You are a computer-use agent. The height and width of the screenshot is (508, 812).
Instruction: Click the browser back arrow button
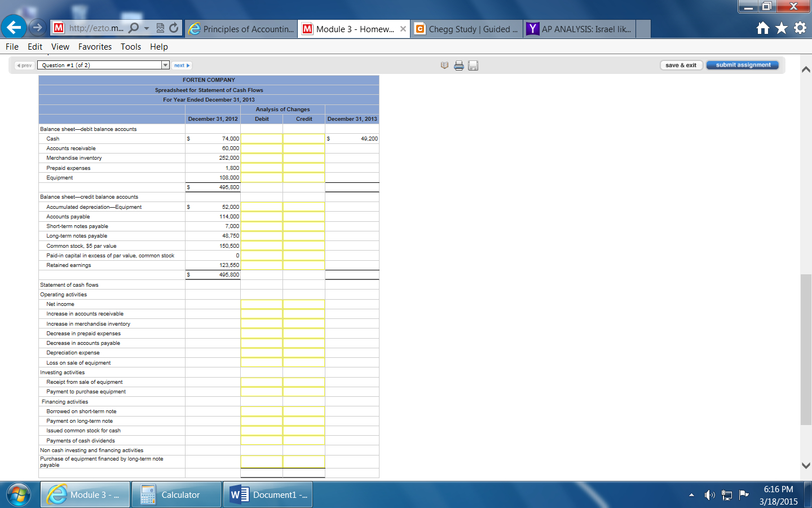[14, 27]
